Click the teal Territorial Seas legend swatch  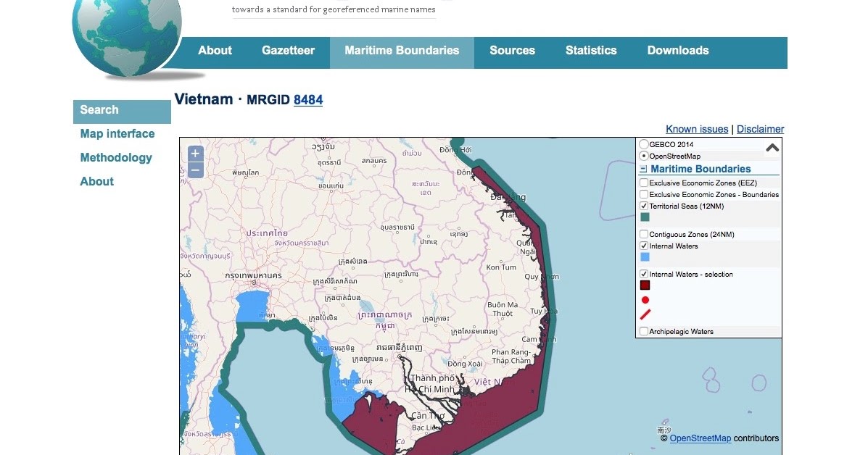pyautogui.click(x=645, y=217)
